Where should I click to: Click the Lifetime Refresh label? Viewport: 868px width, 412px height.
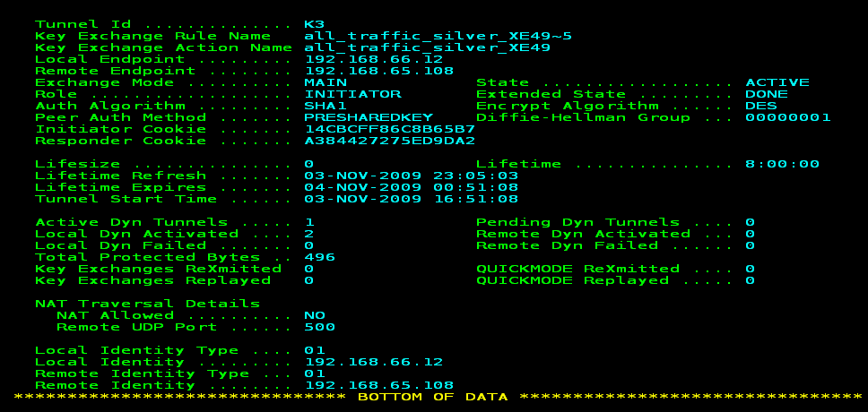click(x=121, y=176)
